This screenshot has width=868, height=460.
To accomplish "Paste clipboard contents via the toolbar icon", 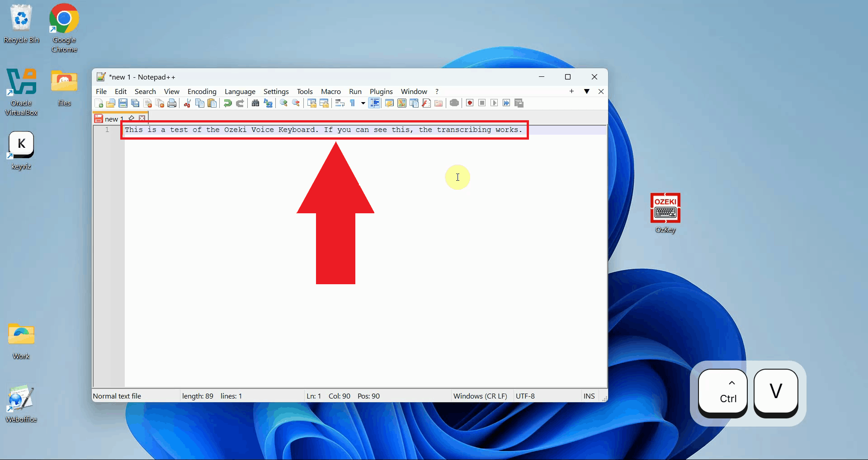I will (212, 103).
